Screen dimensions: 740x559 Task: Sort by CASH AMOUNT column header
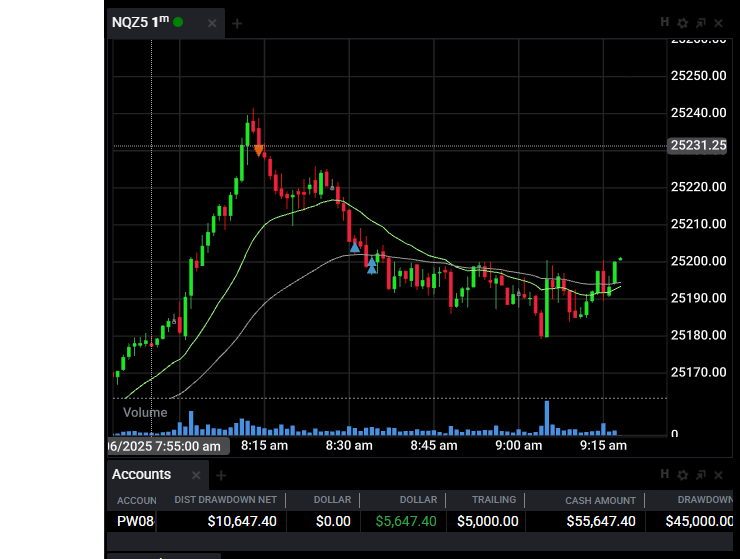pos(600,500)
